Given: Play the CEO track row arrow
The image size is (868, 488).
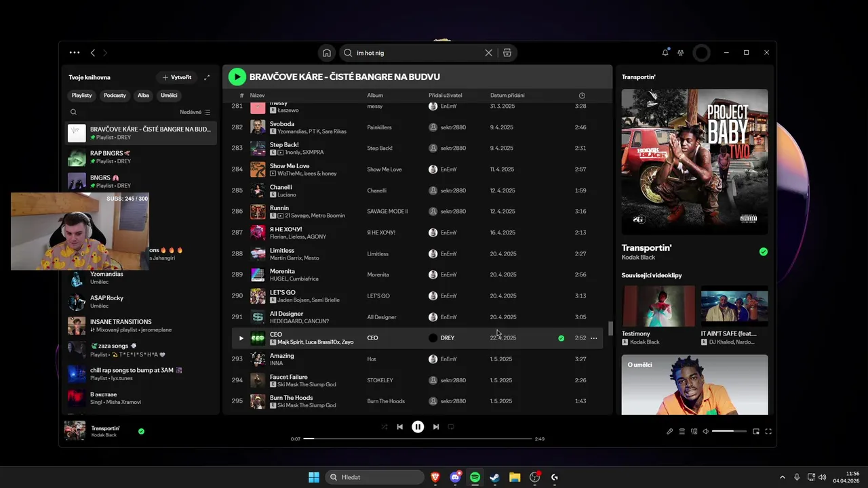Looking at the screenshot, I should pos(241,338).
